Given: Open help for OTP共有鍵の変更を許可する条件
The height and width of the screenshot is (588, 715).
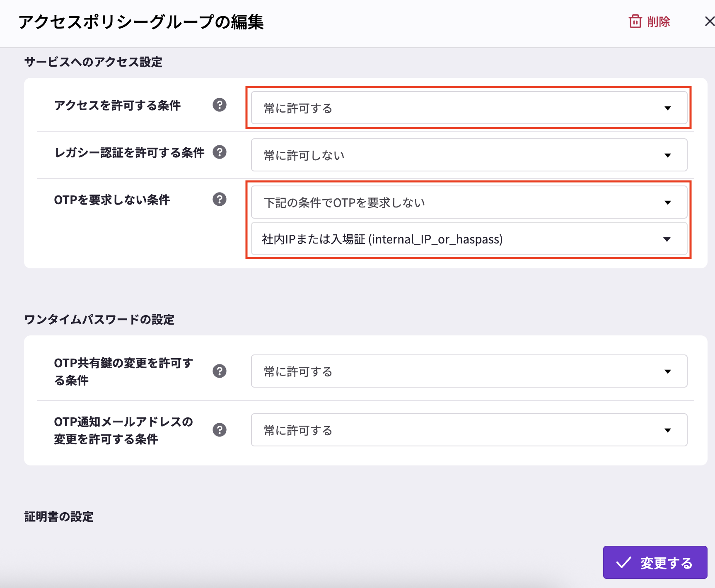Looking at the screenshot, I should (220, 371).
